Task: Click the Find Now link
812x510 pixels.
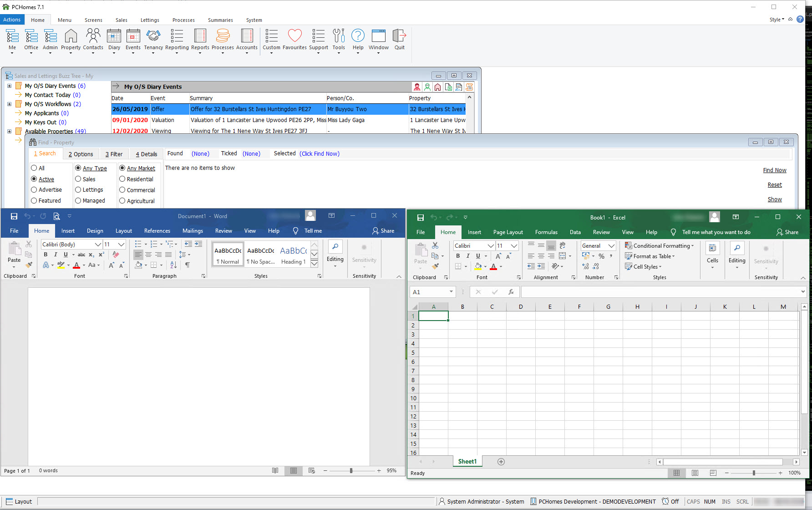Action: [775, 170]
